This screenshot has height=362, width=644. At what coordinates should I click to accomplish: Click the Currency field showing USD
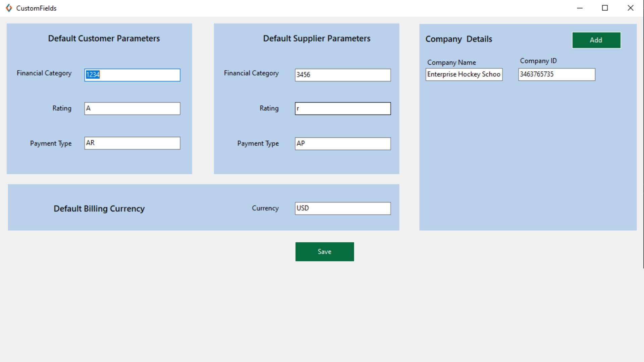click(343, 208)
